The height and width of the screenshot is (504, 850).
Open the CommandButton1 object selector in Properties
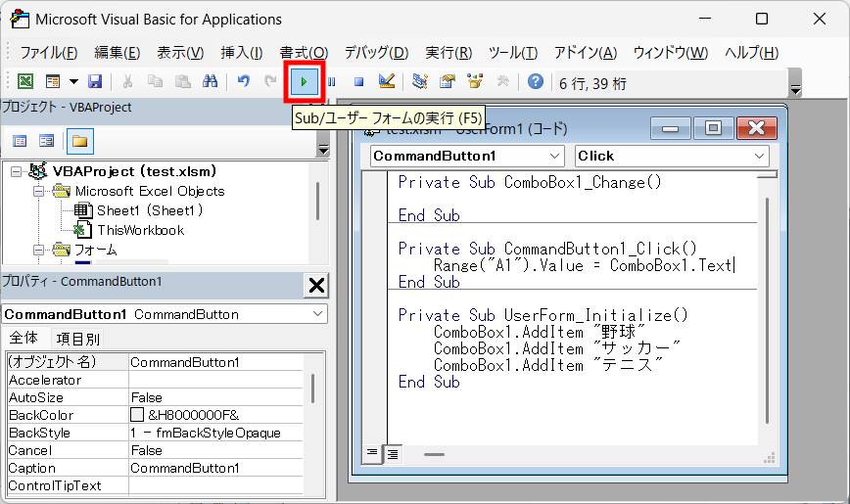[x=318, y=314]
